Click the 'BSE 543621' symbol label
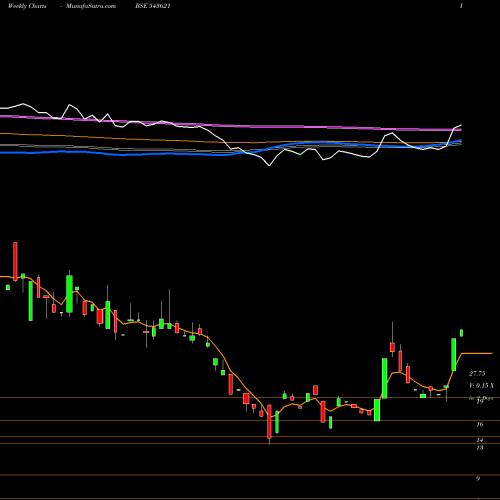The image size is (500, 500). click(x=153, y=6)
